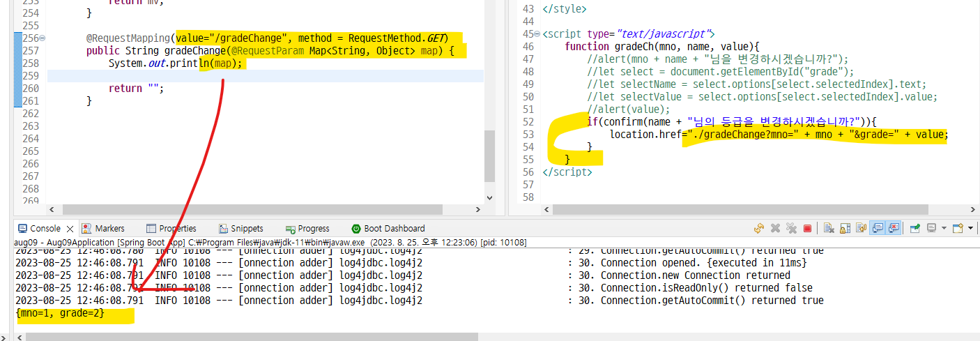Click the Relaunch Spring Boot app icon
980x341 pixels.
click(759, 228)
